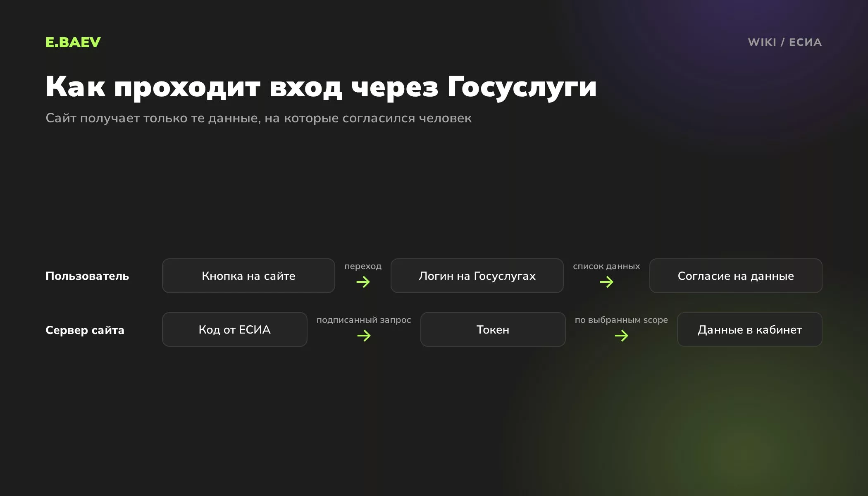The width and height of the screenshot is (868, 496).
Task: Select the 'Логин на Госуслугах' box
Action: pyautogui.click(x=477, y=276)
